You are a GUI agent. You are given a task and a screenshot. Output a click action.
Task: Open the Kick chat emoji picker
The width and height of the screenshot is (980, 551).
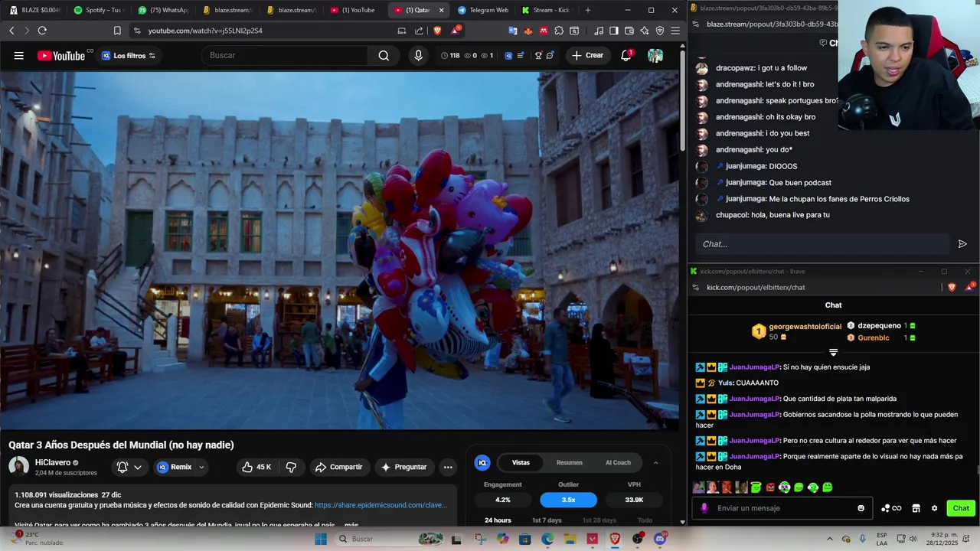pyautogui.click(x=861, y=508)
